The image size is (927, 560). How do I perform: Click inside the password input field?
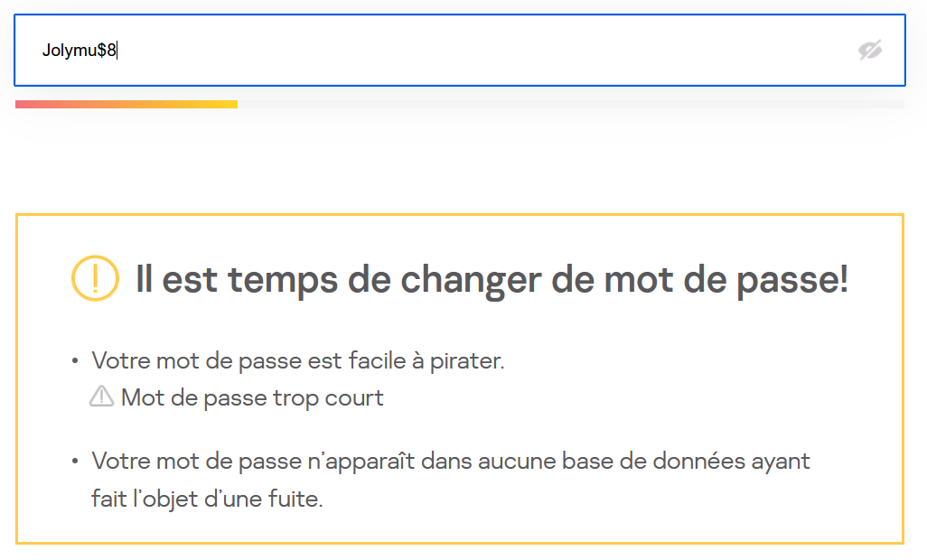(x=361, y=51)
